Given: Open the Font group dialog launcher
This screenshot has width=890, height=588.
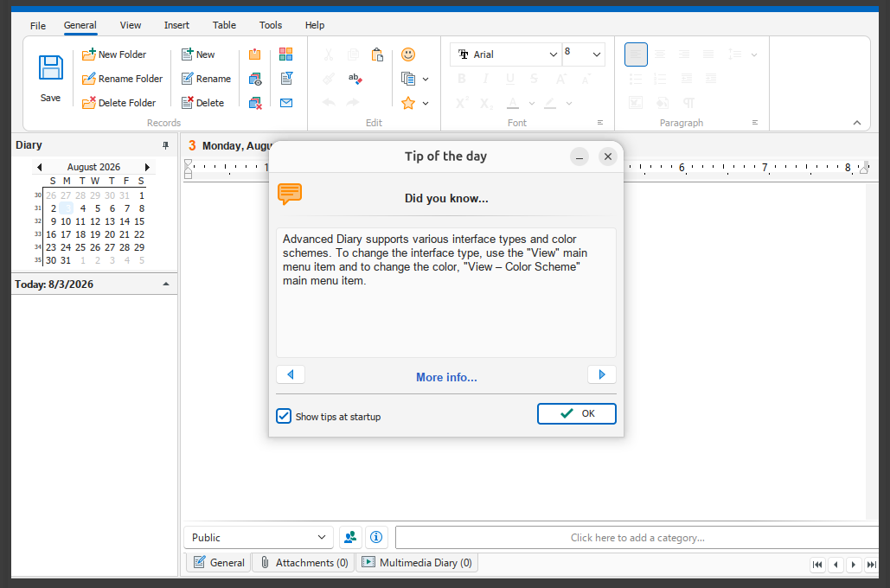Looking at the screenshot, I should click(x=600, y=123).
